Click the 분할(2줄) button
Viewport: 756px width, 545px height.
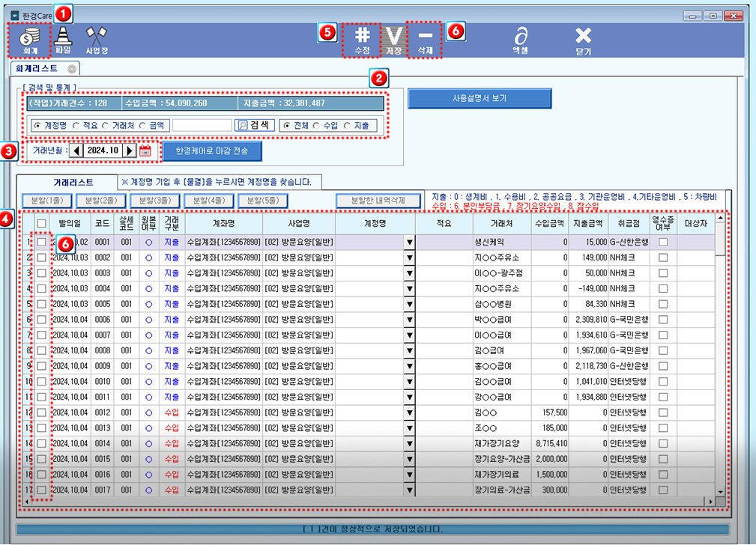pyautogui.click(x=100, y=201)
